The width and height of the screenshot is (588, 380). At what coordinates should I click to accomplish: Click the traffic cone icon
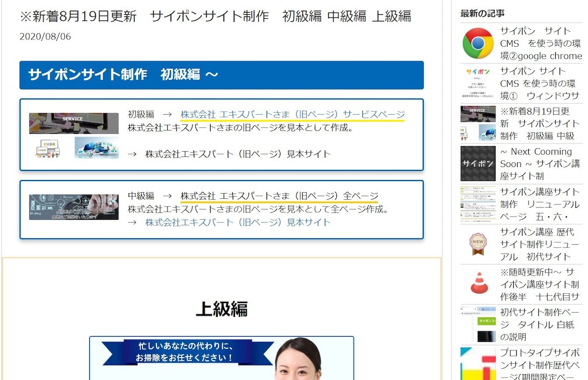[479, 283]
